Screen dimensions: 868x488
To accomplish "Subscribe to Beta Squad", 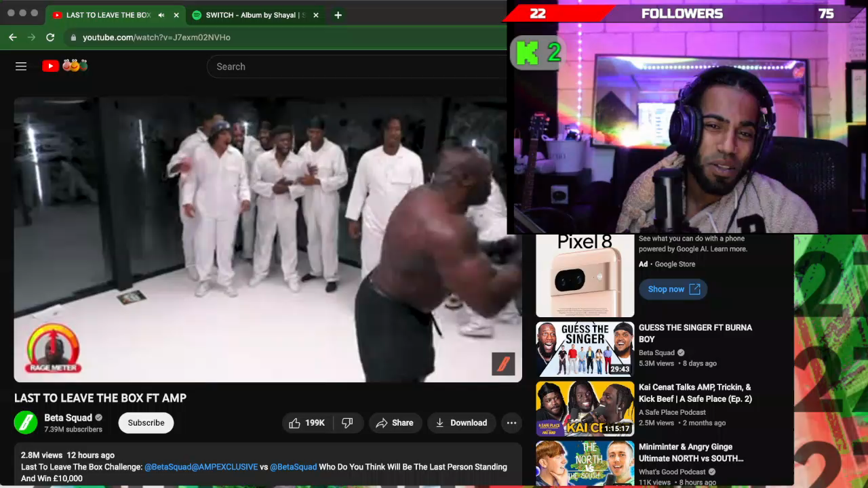I will pyautogui.click(x=146, y=423).
